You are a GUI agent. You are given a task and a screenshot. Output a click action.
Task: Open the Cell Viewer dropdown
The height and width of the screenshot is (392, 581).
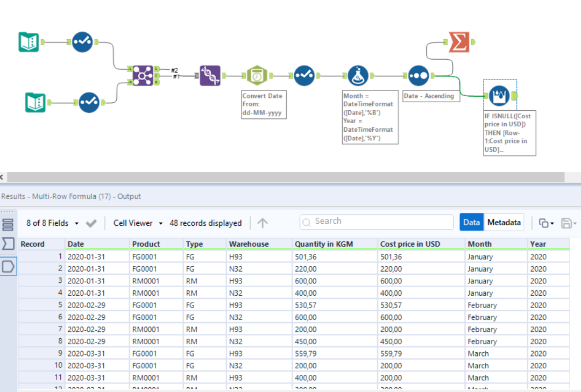[138, 223]
